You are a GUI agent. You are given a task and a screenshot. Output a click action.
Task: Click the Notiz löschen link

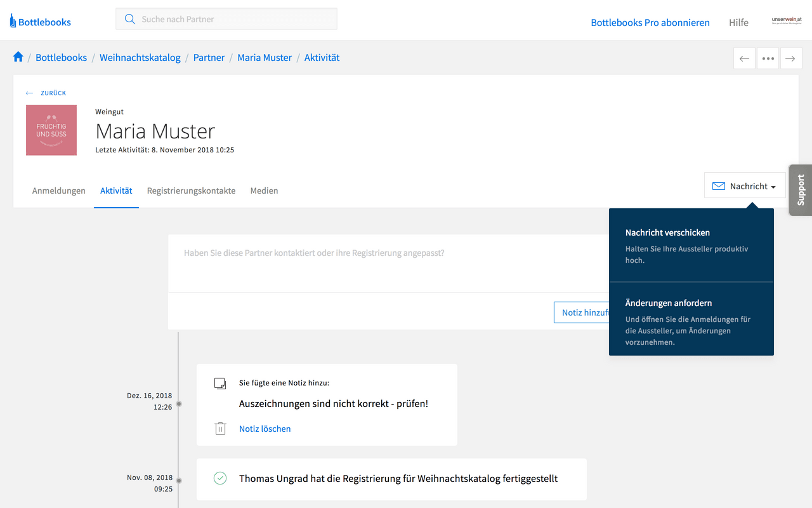[265, 429]
